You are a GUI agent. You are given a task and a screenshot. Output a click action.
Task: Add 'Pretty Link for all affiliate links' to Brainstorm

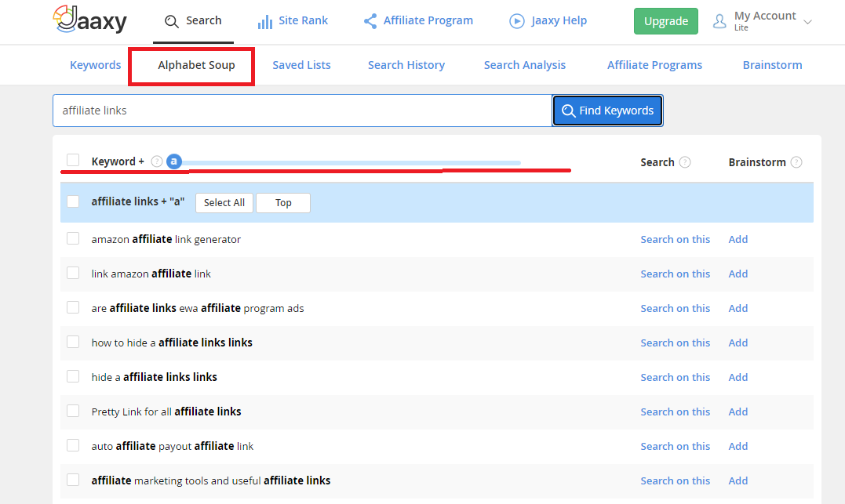tap(738, 412)
